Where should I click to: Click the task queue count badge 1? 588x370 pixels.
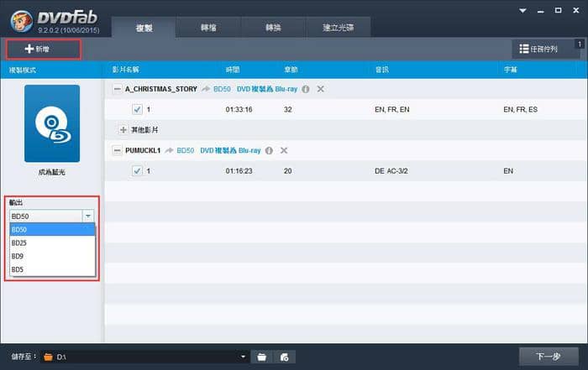point(580,44)
